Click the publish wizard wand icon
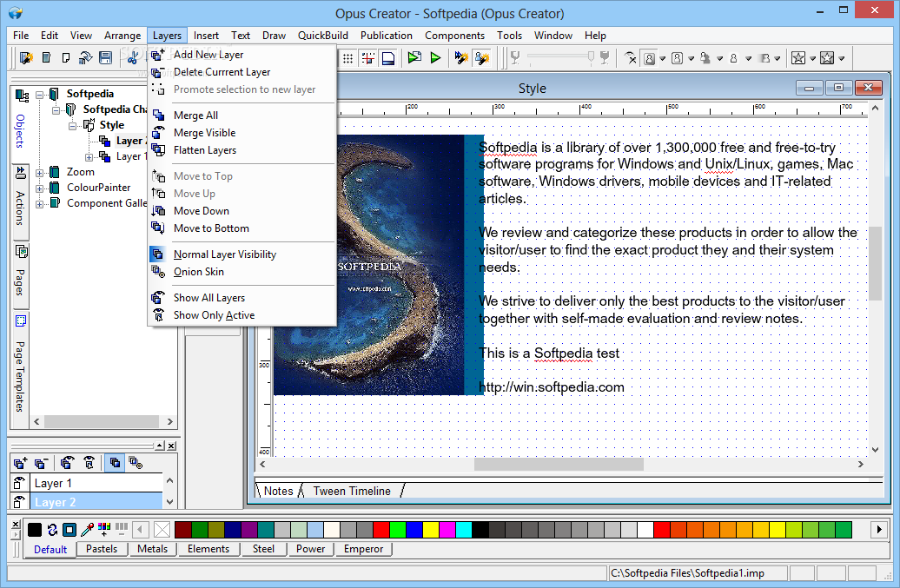This screenshot has height=588, width=900. point(461,58)
